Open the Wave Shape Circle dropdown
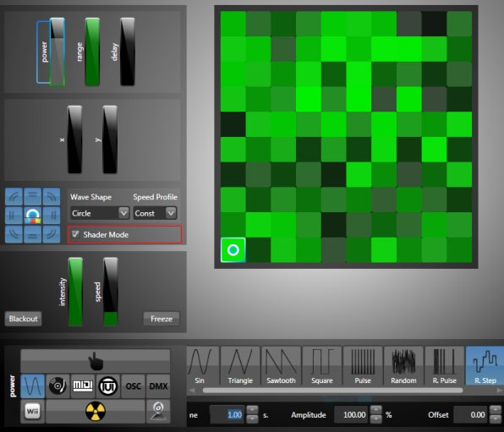This screenshot has width=504, height=432. 100,213
